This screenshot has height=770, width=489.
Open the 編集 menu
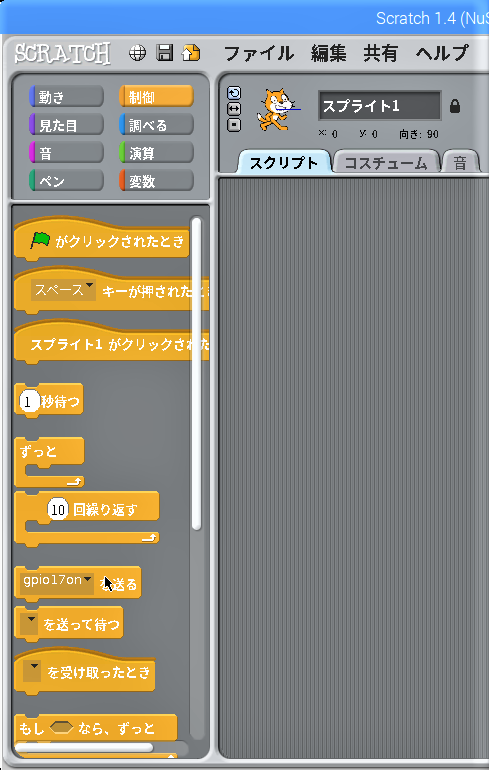(x=328, y=53)
